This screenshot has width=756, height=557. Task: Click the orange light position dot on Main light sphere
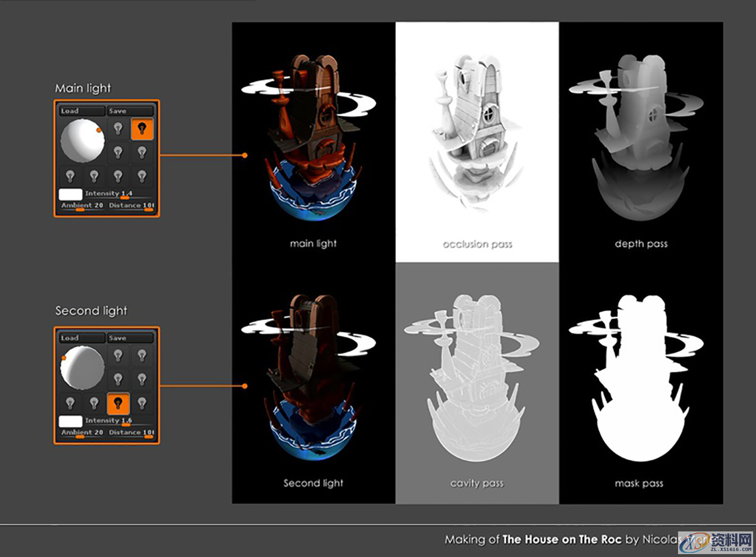pyautogui.click(x=98, y=130)
